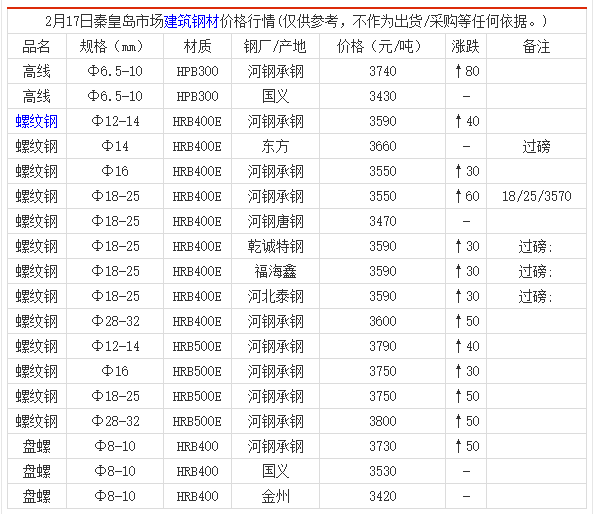Click the 福海鑫 manufacturer cell
Screen dimensions: 595x514
[275, 271]
